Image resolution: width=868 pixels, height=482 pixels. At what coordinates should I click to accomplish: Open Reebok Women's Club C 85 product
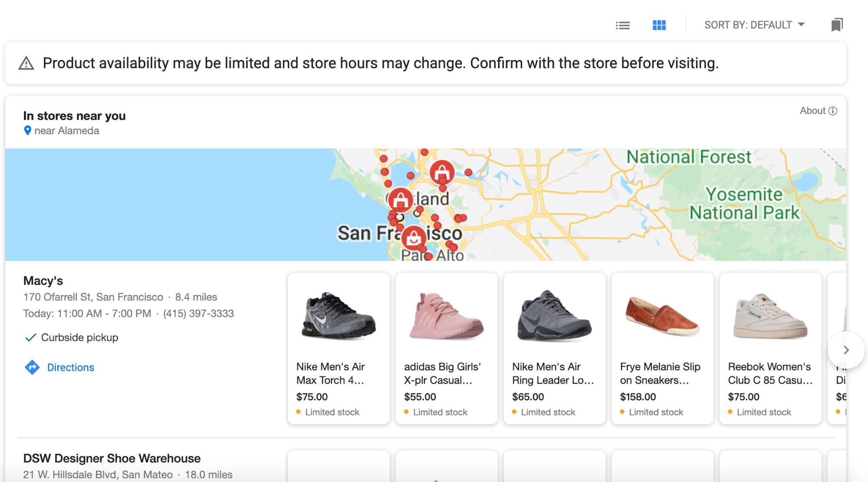click(x=770, y=348)
